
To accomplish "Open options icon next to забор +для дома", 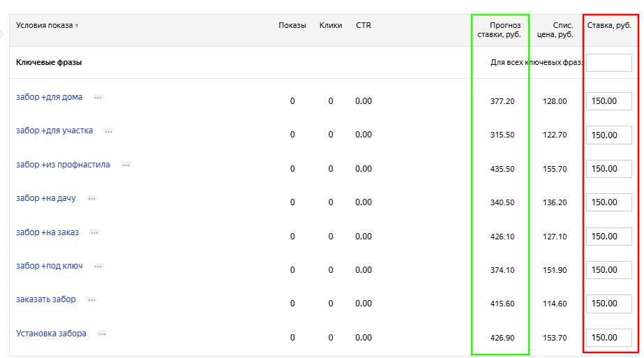I will pos(98,98).
